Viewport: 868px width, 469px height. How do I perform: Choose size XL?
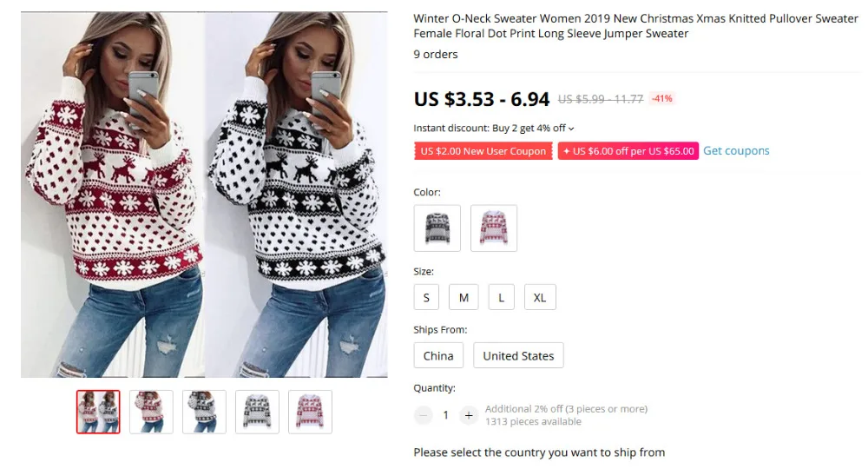point(540,297)
